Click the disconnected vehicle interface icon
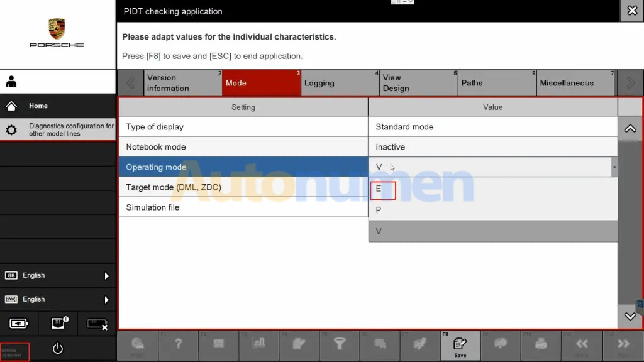 pos(96,324)
